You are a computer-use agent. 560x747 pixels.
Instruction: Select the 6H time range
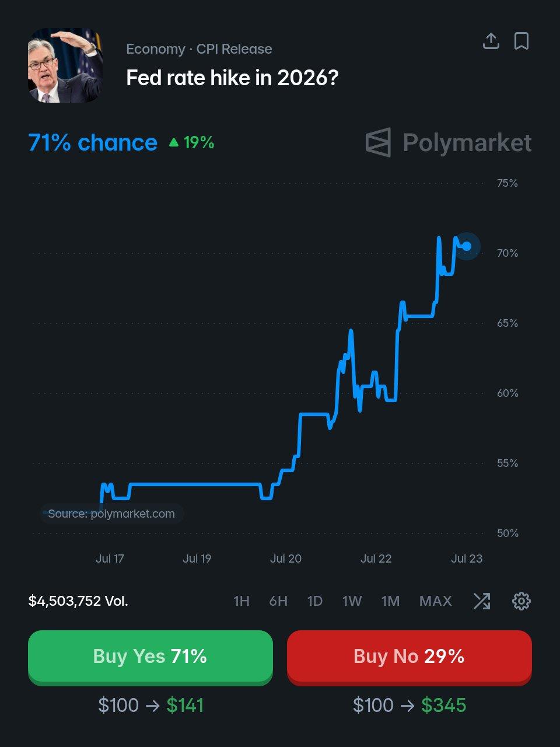[278, 601]
